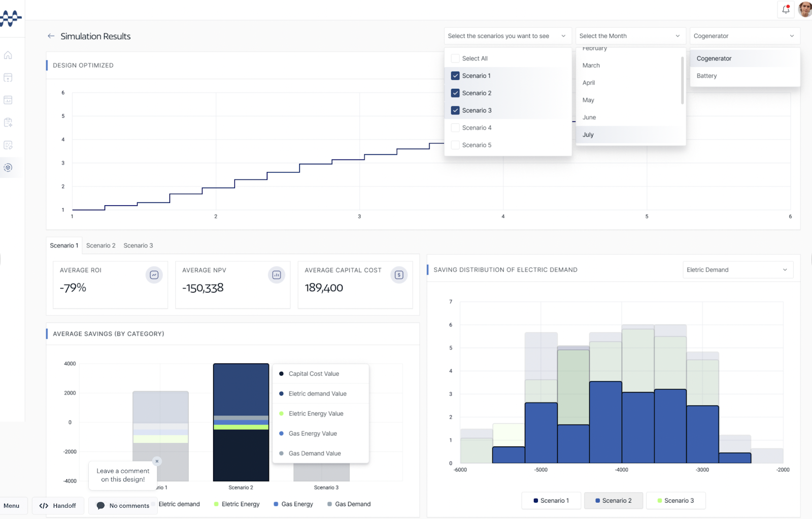This screenshot has width=812, height=519.
Task: Select the upload icon in the sidebar
Action: click(8, 77)
